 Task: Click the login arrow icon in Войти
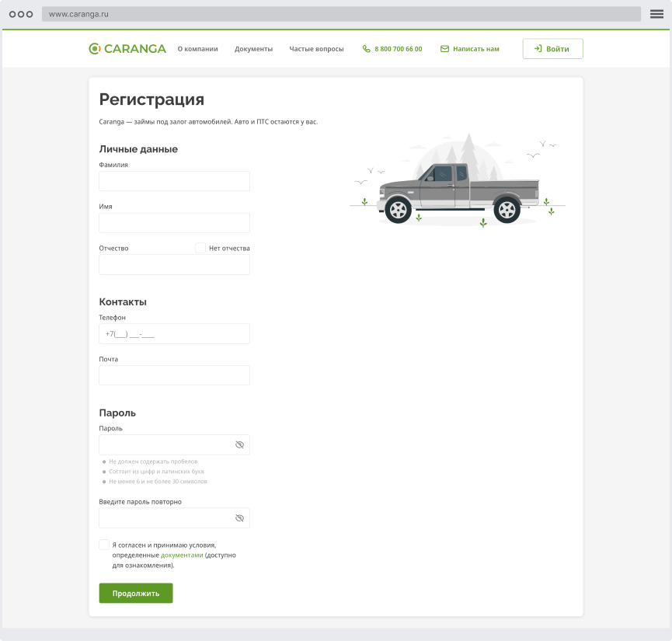(x=538, y=49)
